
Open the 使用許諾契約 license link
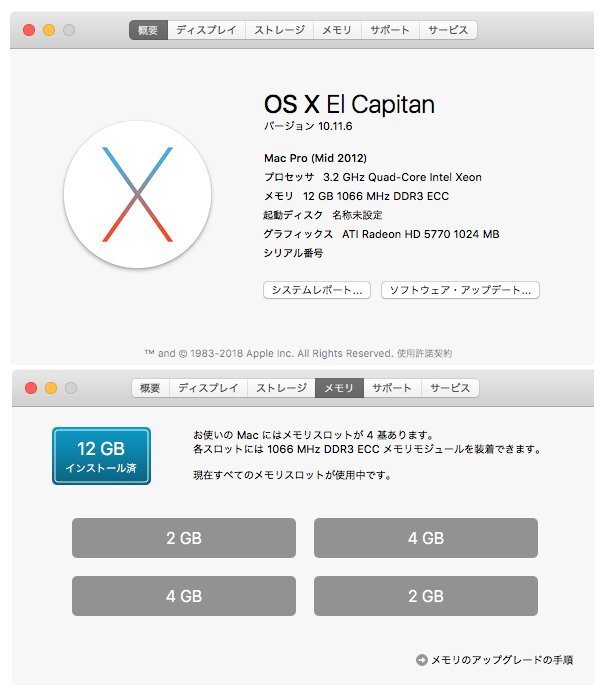click(424, 353)
